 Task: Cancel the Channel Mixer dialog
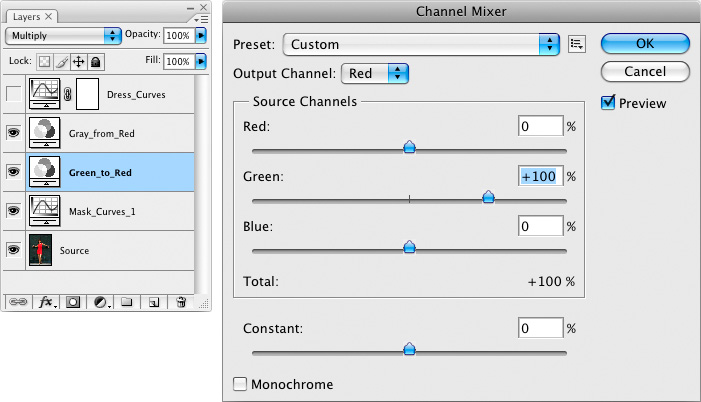(x=645, y=72)
